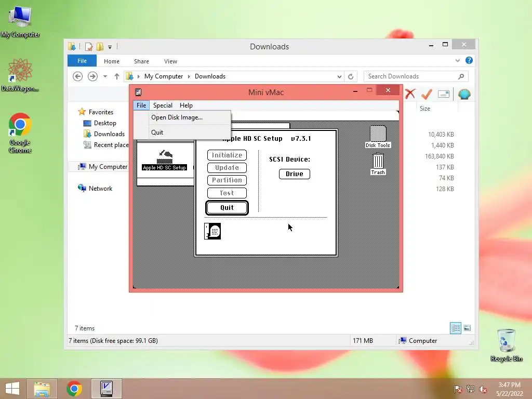Click the search magnifier in Search Downloads
The image size is (532, 399).
tap(461, 76)
